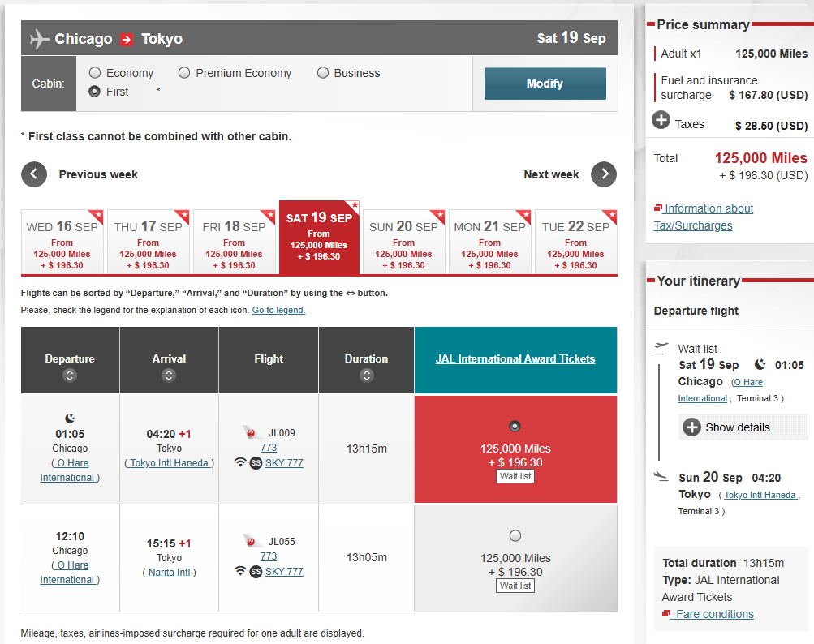Screen dimensions: 814x644
Task: Open the SKY 777 link for JL055
Action: pos(284,571)
